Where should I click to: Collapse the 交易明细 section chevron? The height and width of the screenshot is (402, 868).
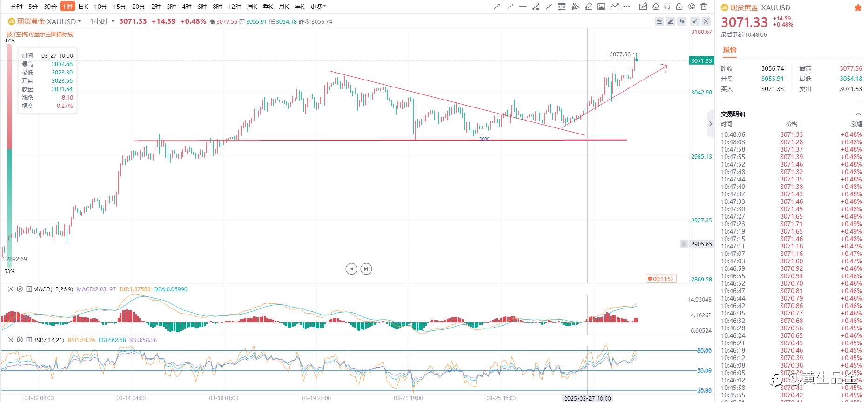pos(858,114)
